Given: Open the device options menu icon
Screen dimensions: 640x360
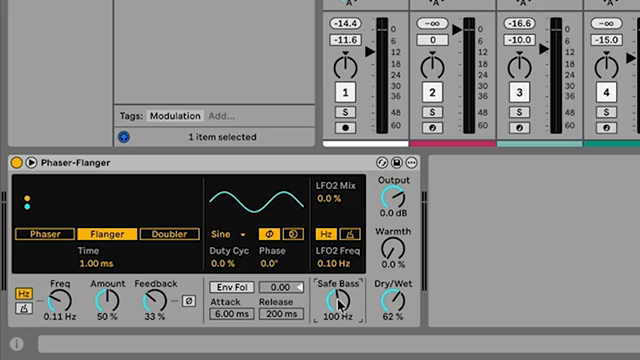Looking at the screenshot, I should tap(411, 162).
